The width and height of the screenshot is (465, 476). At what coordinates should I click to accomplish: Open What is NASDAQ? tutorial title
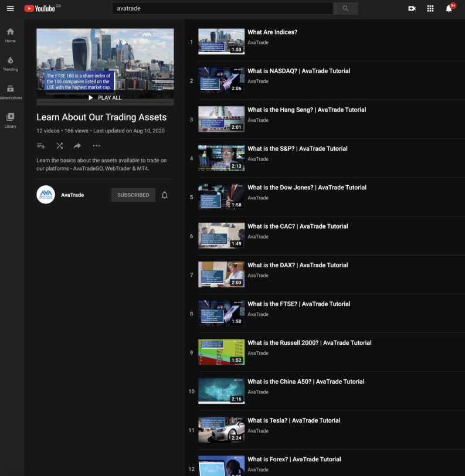point(298,71)
